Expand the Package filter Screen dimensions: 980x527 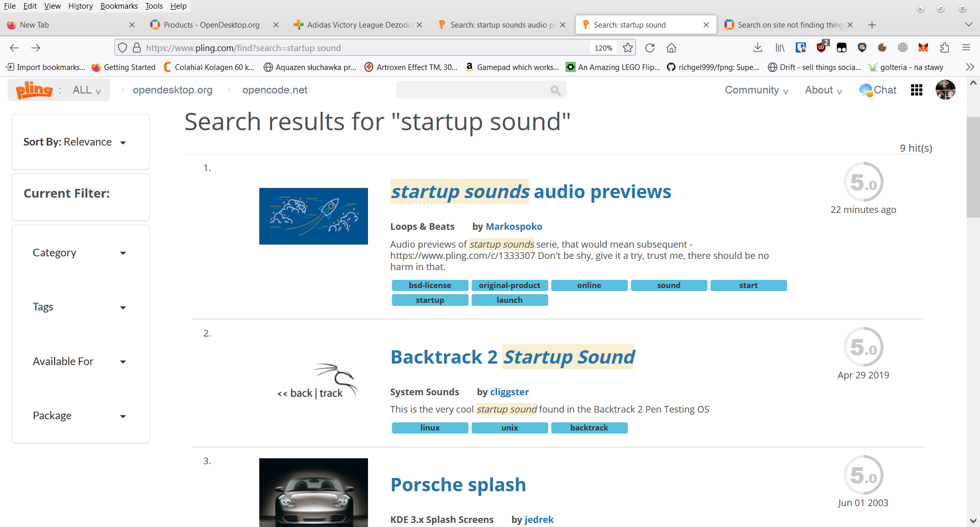80,416
